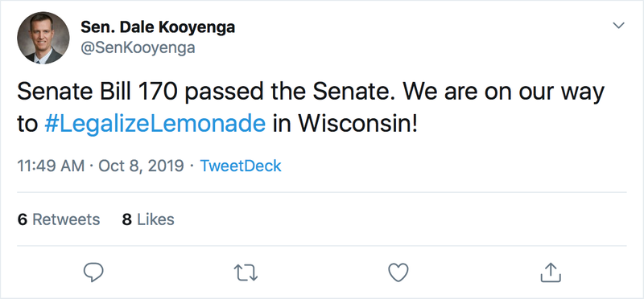Follow the #LegalizeLemonade hashtag
Image resolution: width=644 pixels, height=299 pixels.
[155, 125]
